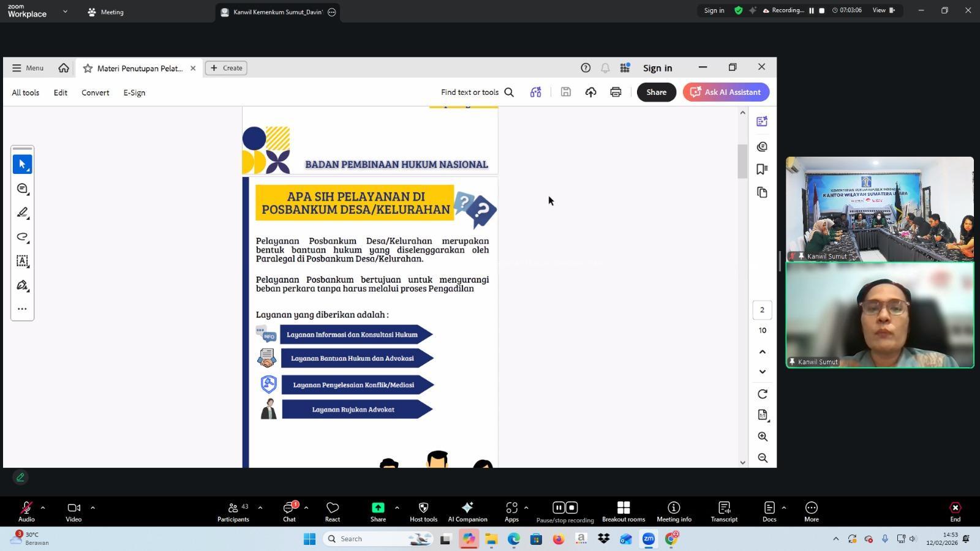
Task: Select the freehand draw lasso tool
Action: point(23,237)
